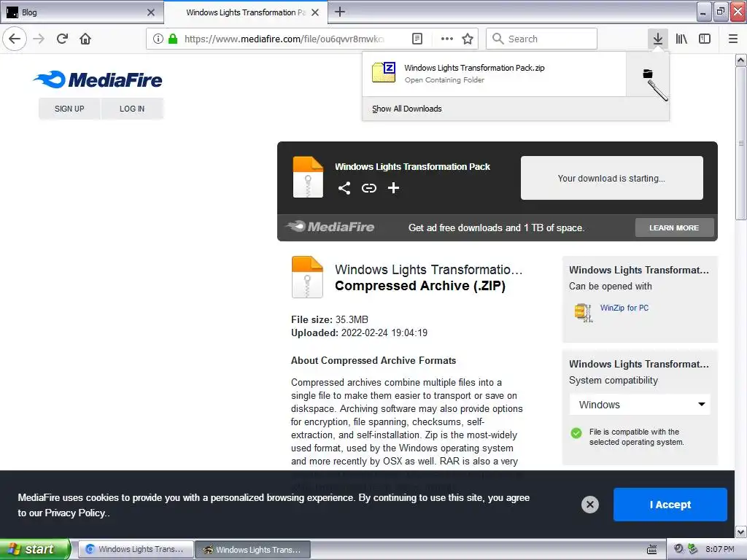Show sidebars icon in toolbar

pyautogui.click(x=705, y=39)
